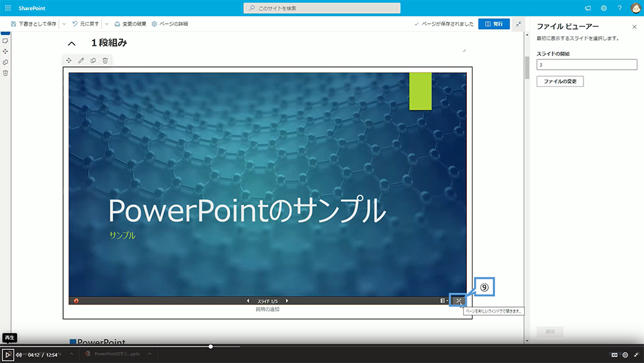Click the slide counter スライド 1/5
Image resolution: width=644 pixels, height=363 pixels.
tap(267, 301)
